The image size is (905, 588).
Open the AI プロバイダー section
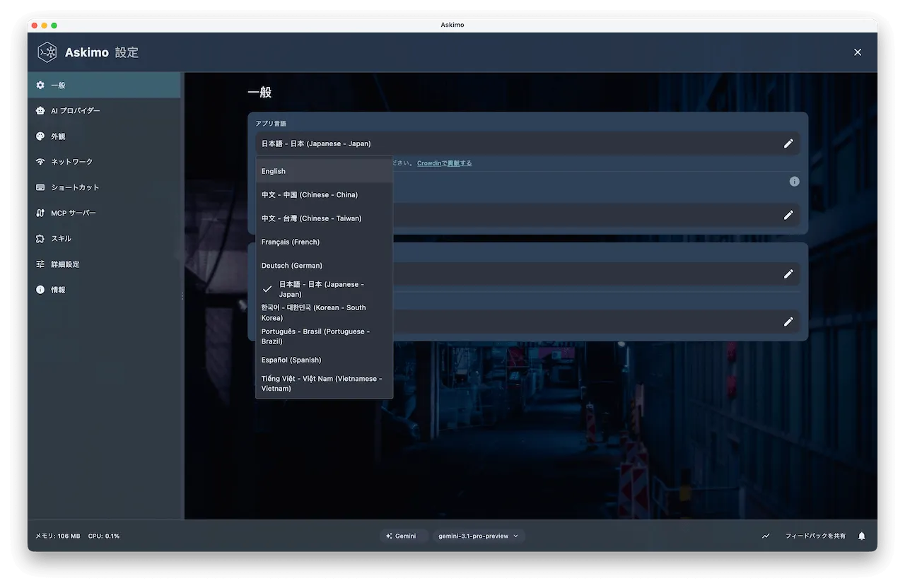(104, 110)
